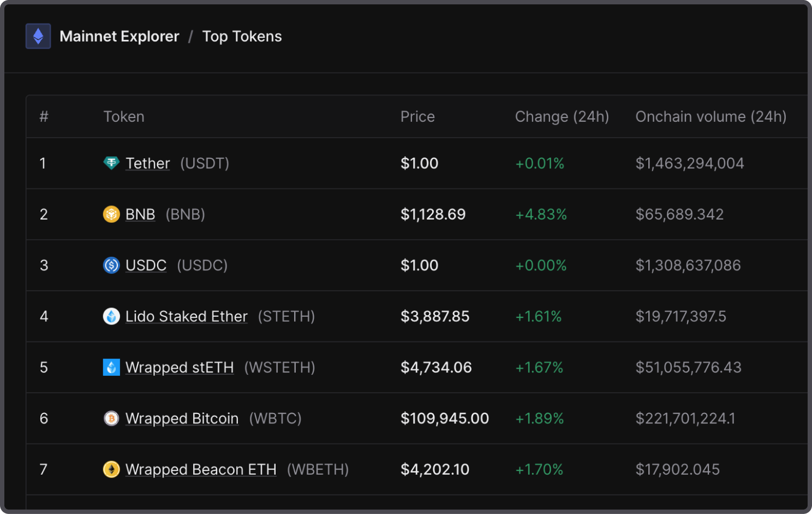Click the Change (24h) column header
The height and width of the screenshot is (514, 812).
click(562, 117)
